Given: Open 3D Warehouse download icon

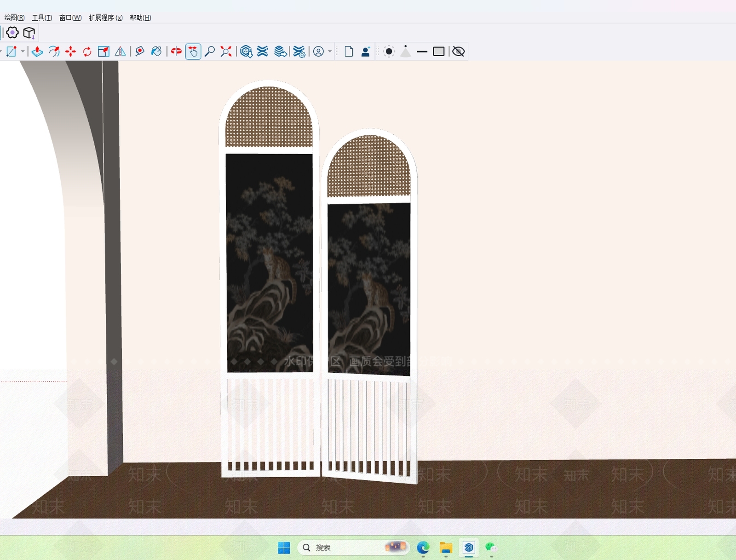Looking at the screenshot, I should [x=247, y=52].
